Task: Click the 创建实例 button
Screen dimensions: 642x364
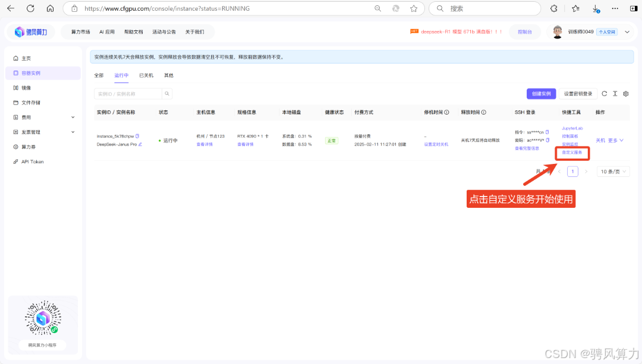Action: pyautogui.click(x=541, y=94)
